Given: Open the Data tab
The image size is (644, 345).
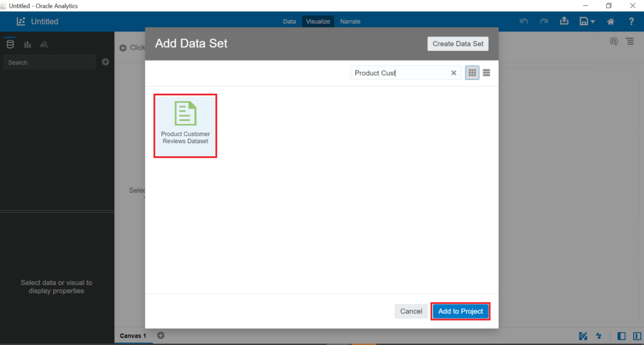Looking at the screenshot, I should [x=289, y=21].
